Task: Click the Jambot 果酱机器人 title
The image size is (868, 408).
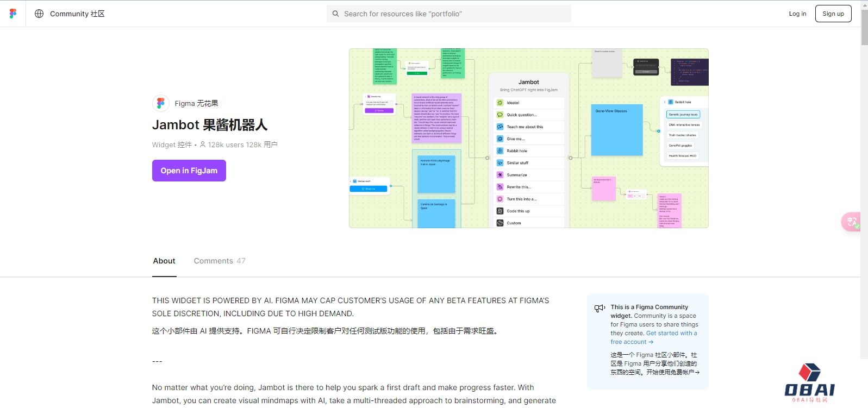Action: (210, 125)
